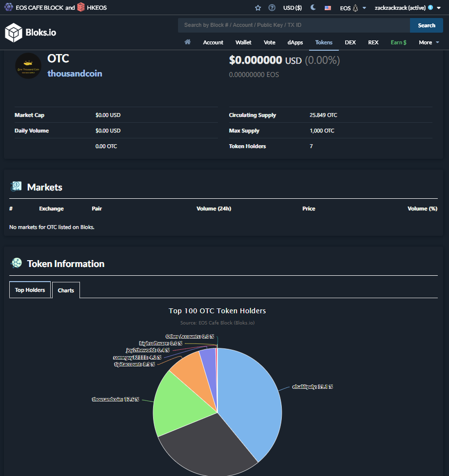Click the Circulating Supply value 25.849 OTC
449x476 pixels.
(x=323, y=115)
